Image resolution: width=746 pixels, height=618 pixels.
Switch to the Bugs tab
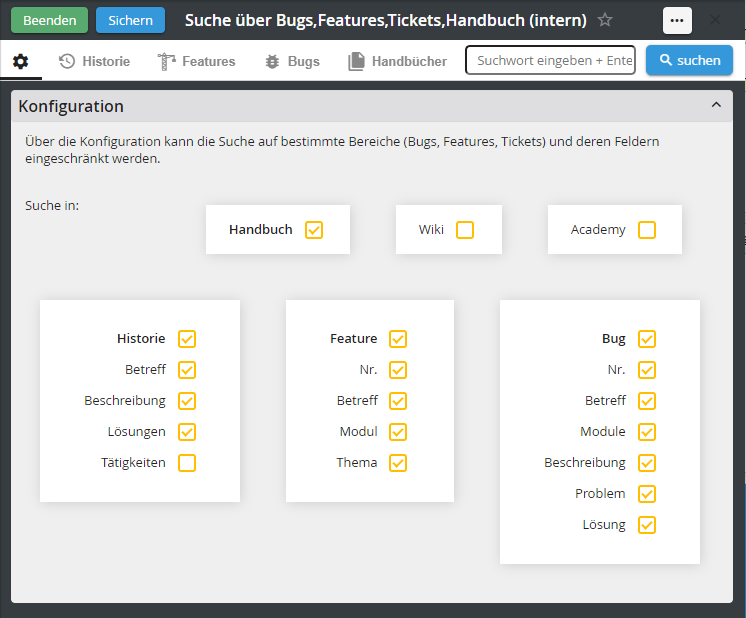(292, 61)
